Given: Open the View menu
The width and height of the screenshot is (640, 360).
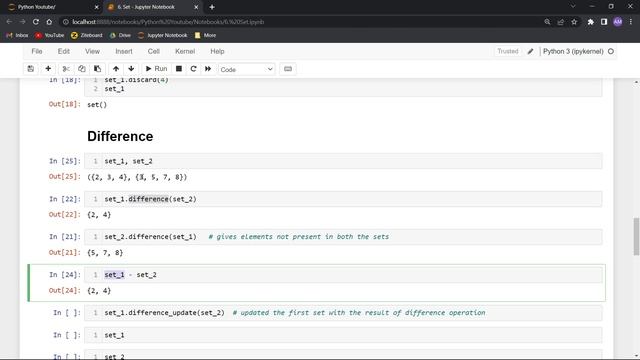Looking at the screenshot, I should [92, 51].
